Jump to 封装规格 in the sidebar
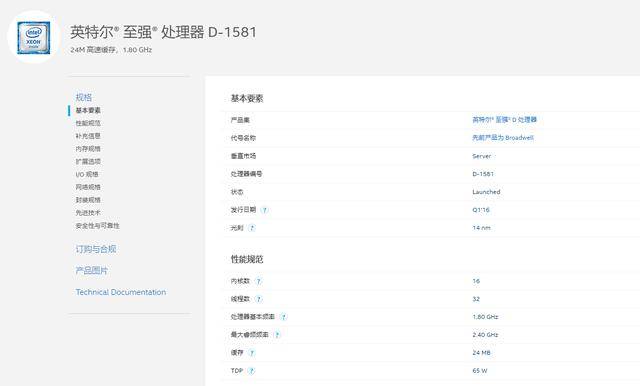 pos(88,200)
